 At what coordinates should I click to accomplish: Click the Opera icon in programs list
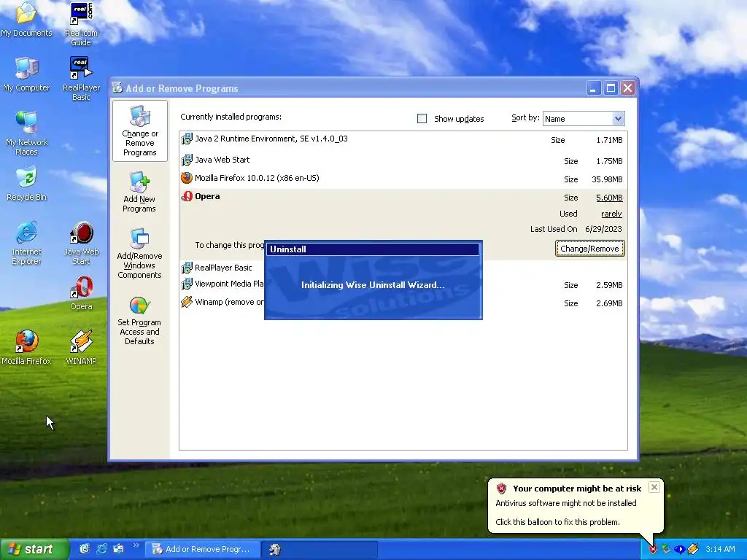(187, 196)
